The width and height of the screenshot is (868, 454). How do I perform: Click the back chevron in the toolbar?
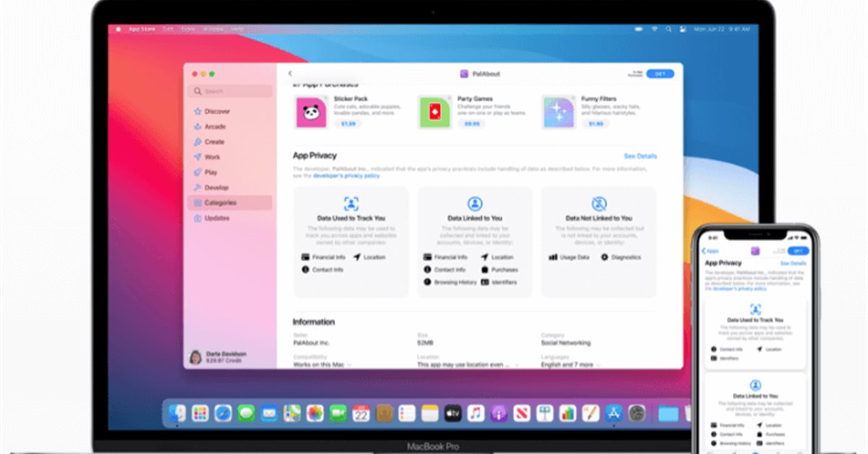tap(290, 74)
